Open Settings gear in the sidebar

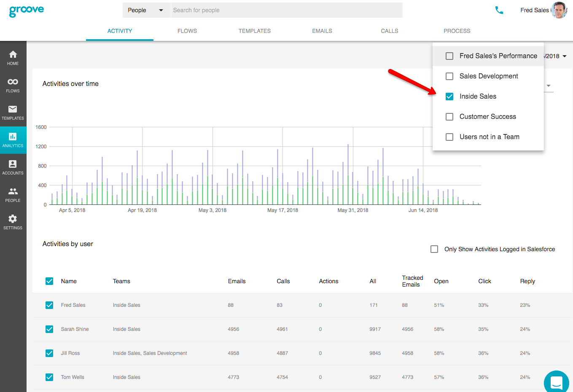point(13,222)
